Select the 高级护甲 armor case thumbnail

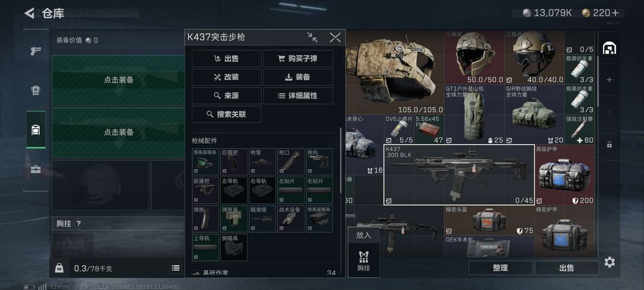tap(564, 175)
